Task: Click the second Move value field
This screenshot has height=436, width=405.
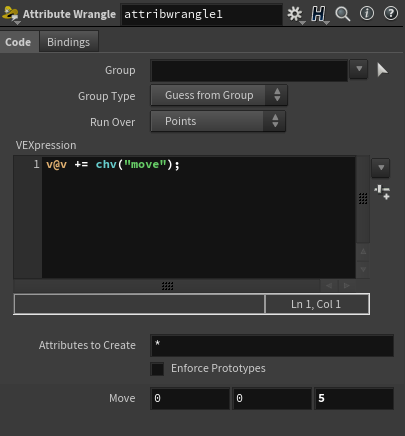Action: click(x=272, y=398)
